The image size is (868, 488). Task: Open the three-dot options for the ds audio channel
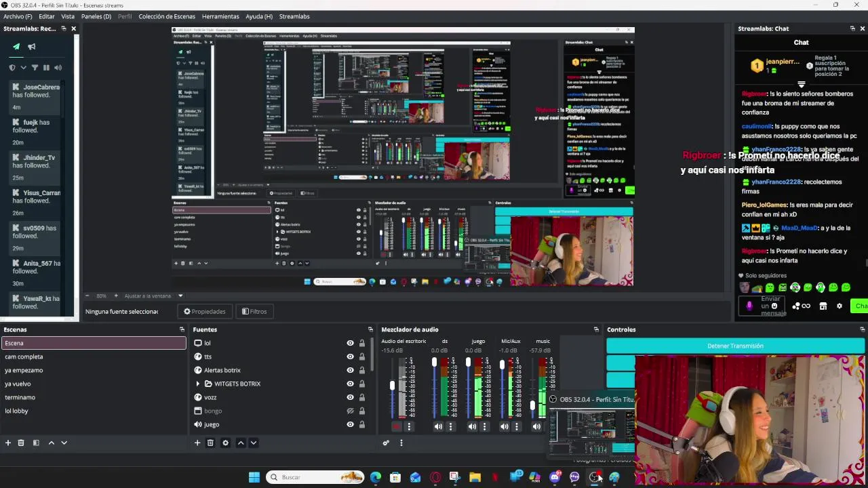click(x=451, y=426)
